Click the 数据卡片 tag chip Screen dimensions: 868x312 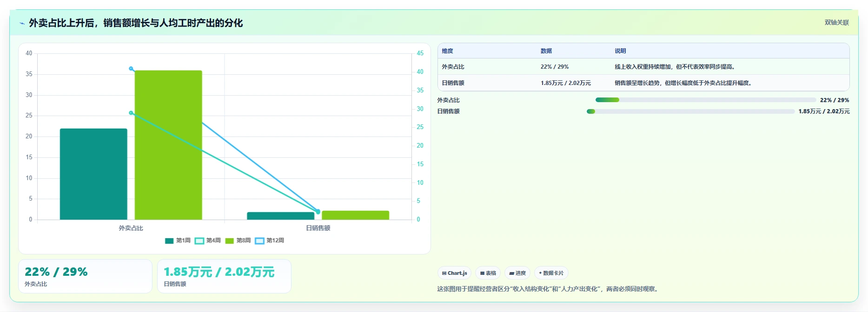click(x=551, y=273)
